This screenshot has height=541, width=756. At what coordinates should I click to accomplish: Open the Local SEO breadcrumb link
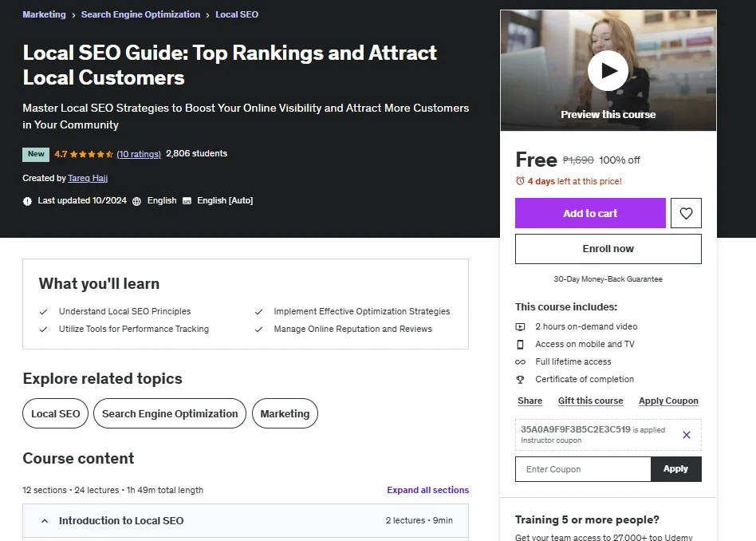tap(237, 14)
